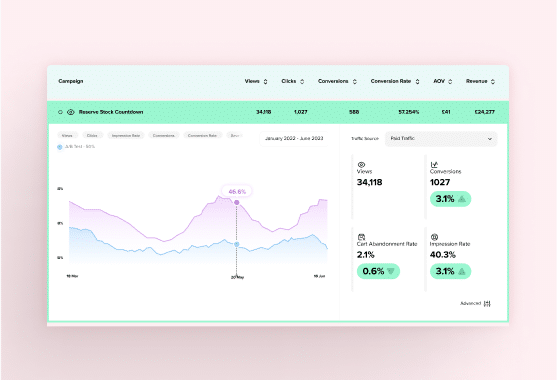Open the Reserve Stock Countdown campaign name
557x380 pixels.
click(111, 112)
